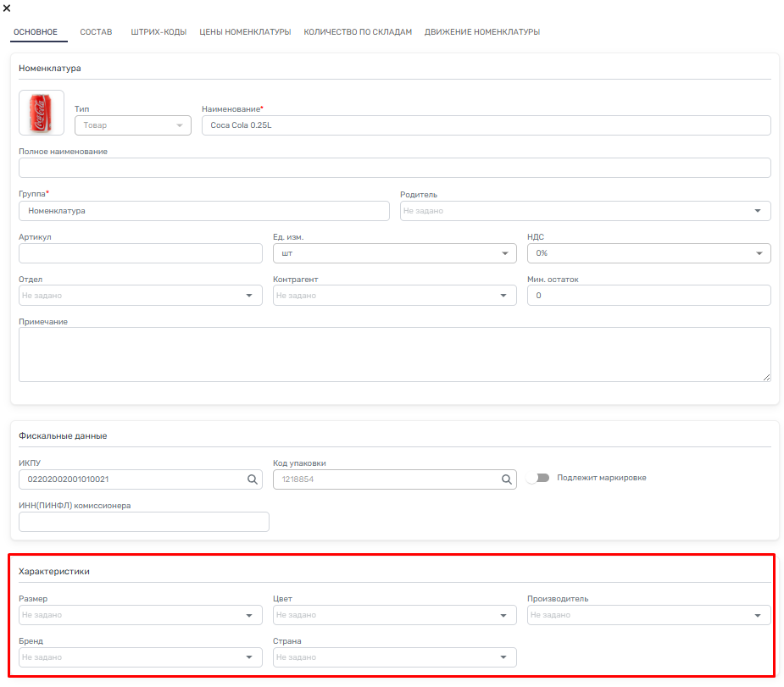
Task: Click the Coca Cola product image thumbnail
Action: 42,113
